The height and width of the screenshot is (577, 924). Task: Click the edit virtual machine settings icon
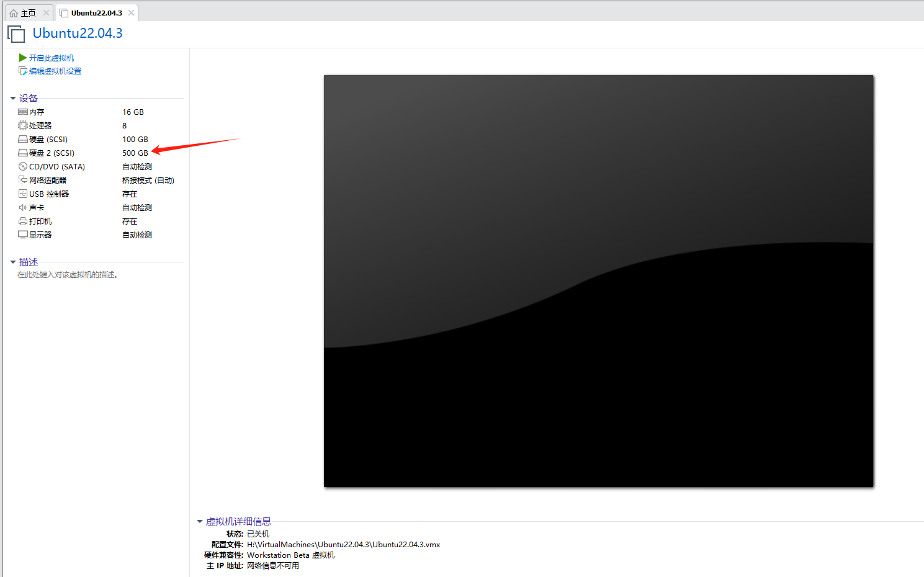[23, 71]
